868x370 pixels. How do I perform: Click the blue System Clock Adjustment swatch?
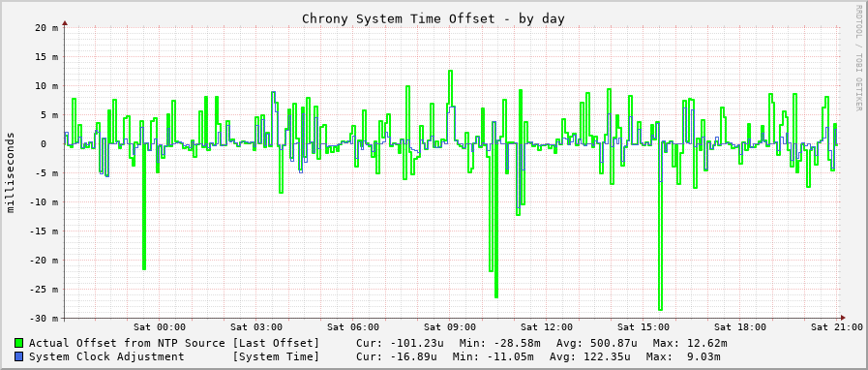click(19, 356)
